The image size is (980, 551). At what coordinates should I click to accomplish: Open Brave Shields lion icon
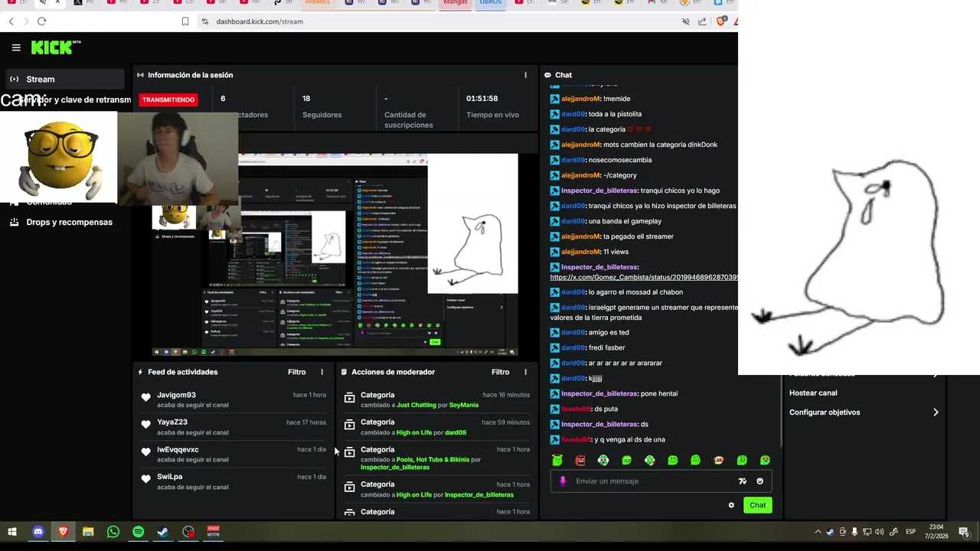coord(720,21)
